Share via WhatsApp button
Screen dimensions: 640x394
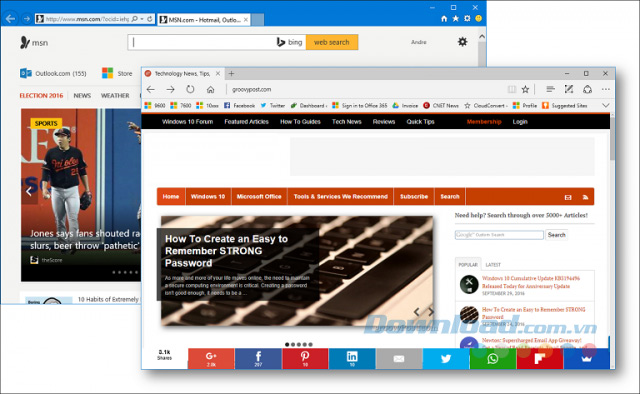click(493, 358)
